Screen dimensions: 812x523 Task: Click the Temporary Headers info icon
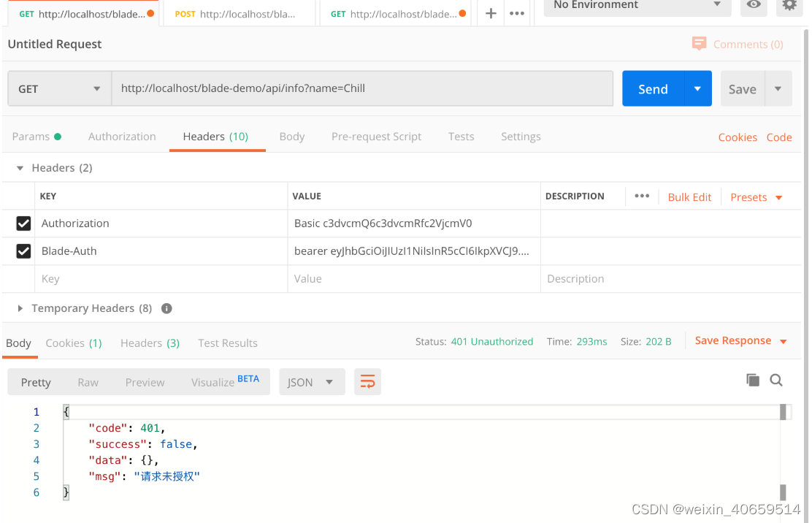[166, 308]
